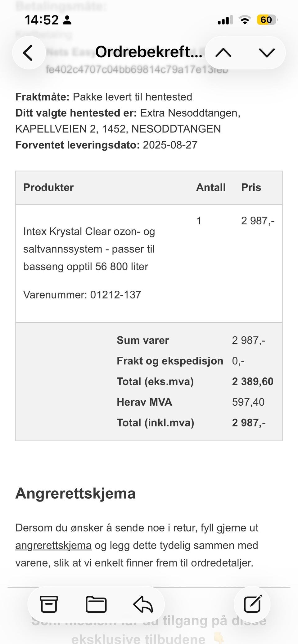298x644 pixels.
Task: Go to next email with down chevron
Action: click(x=267, y=53)
